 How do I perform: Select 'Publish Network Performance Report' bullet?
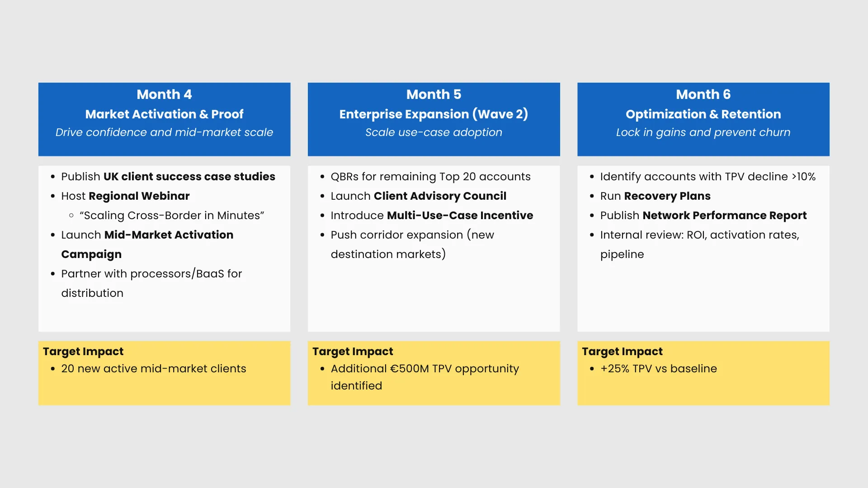(x=703, y=216)
